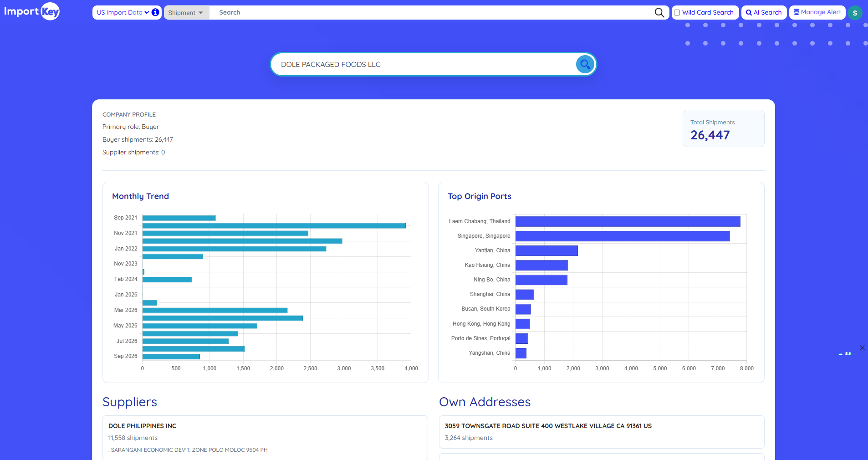Click the Sep 2021 monthly trend bar
This screenshot has width=868, height=460.
[x=179, y=218]
